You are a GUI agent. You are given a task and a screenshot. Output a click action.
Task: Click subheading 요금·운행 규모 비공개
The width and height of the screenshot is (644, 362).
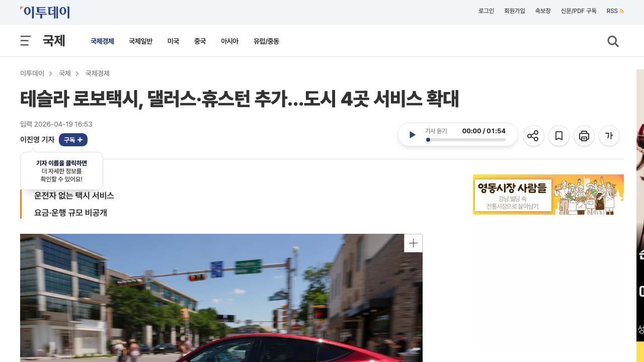pyautogui.click(x=70, y=213)
